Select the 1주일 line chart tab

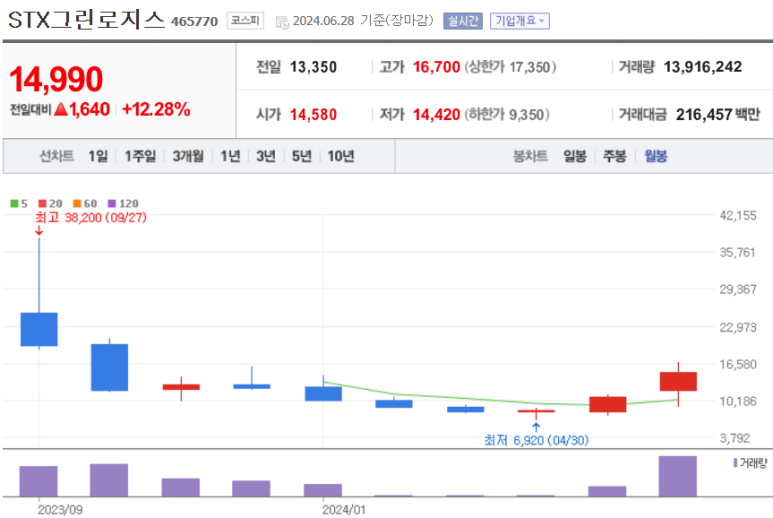tap(140, 156)
